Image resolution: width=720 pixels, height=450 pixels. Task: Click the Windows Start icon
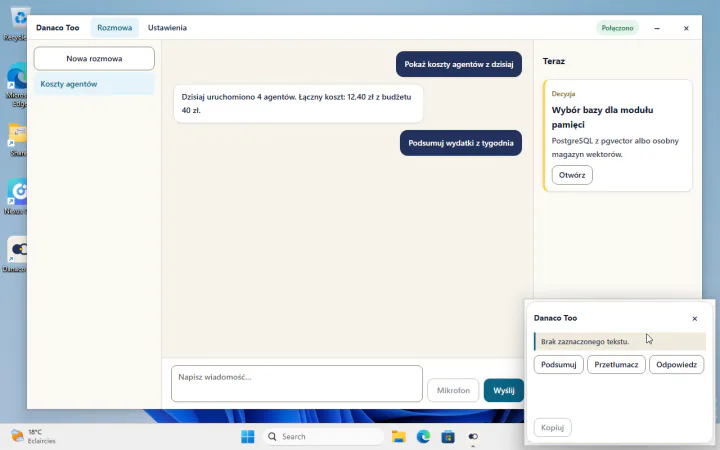[248, 436]
